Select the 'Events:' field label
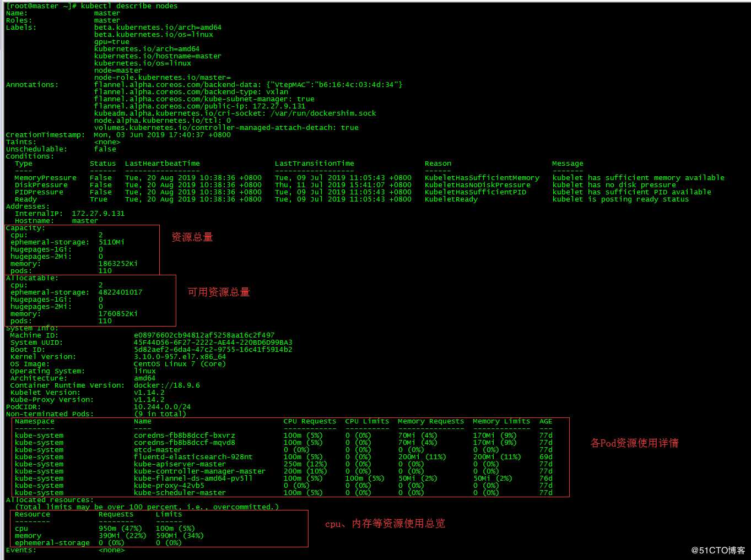 [21, 550]
